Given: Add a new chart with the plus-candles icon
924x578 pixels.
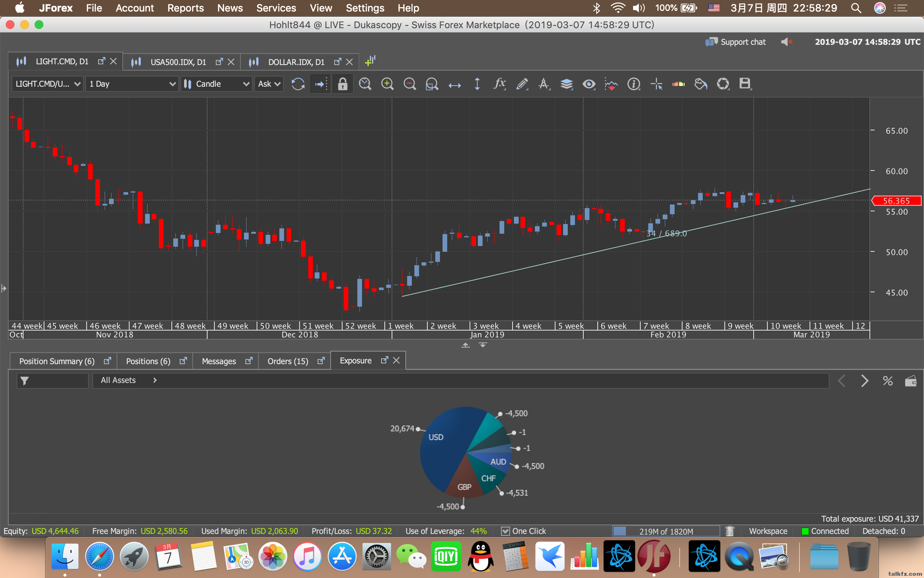Looking at the screenshot, I should click(x=370, y=61).
